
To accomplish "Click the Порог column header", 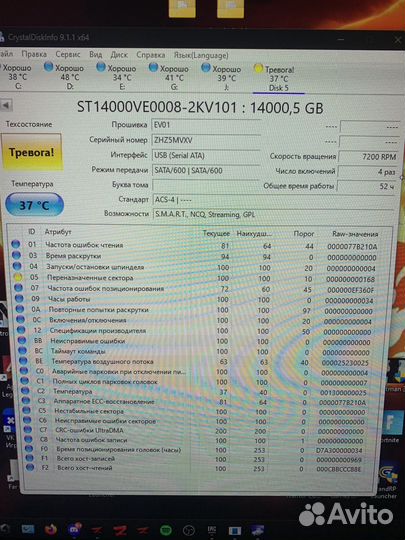I will (x=303, y=233).
